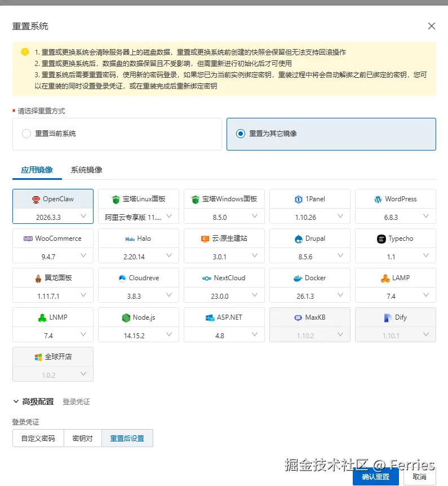Open WordPress version dropdown 6.8.3
The height and width of the screenshot is (486, 448).
point(396,217)
